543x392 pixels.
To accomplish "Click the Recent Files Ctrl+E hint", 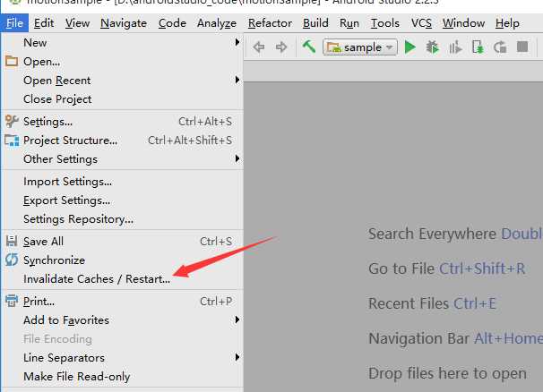I will coord(432,303).
